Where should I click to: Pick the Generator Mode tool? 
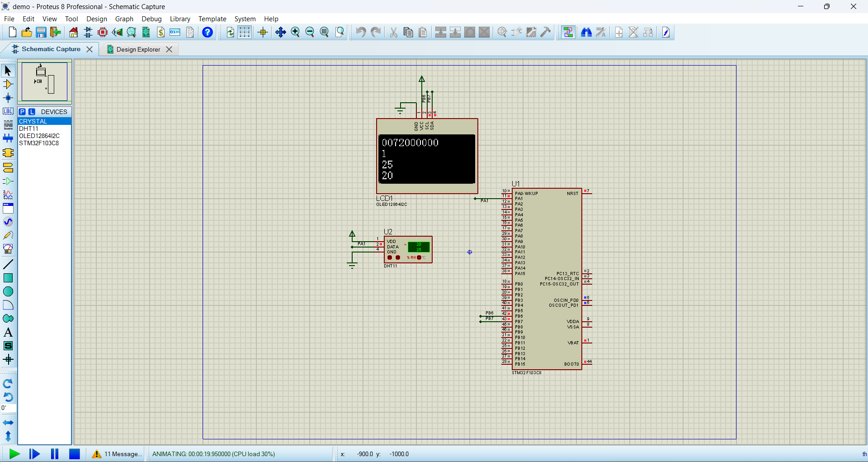tap(8, 222)
